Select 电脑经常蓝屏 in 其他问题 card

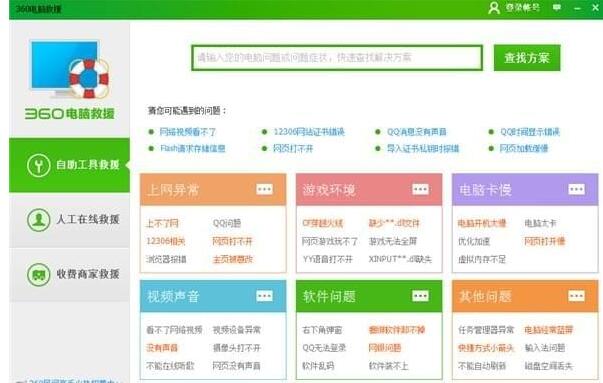549,330
